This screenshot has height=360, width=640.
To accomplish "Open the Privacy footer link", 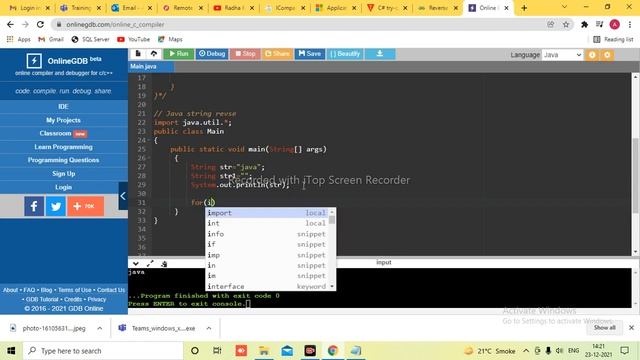I will [97, 299].
